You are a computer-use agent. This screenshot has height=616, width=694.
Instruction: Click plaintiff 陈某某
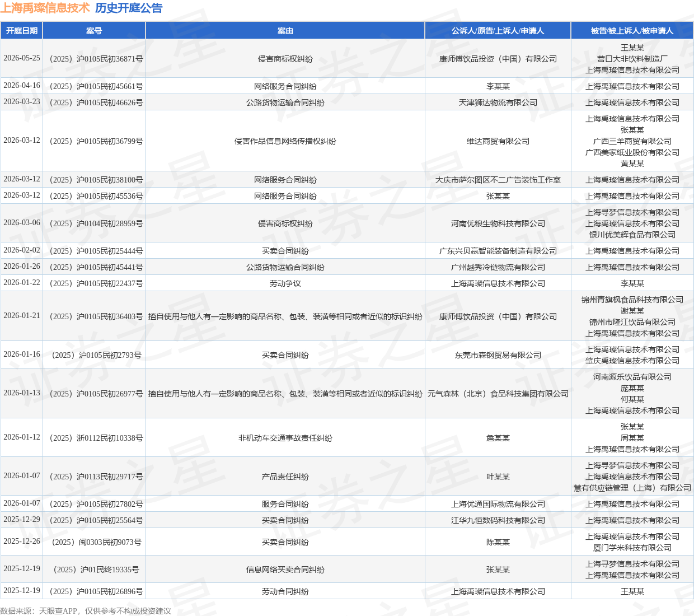pos(498,542)
